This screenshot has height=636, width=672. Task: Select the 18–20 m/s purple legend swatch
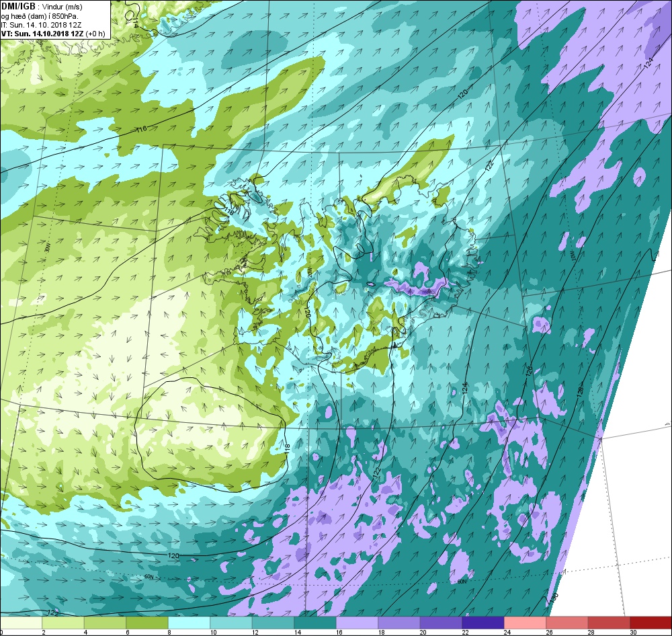pyautogui.click(x=399, y=623)
